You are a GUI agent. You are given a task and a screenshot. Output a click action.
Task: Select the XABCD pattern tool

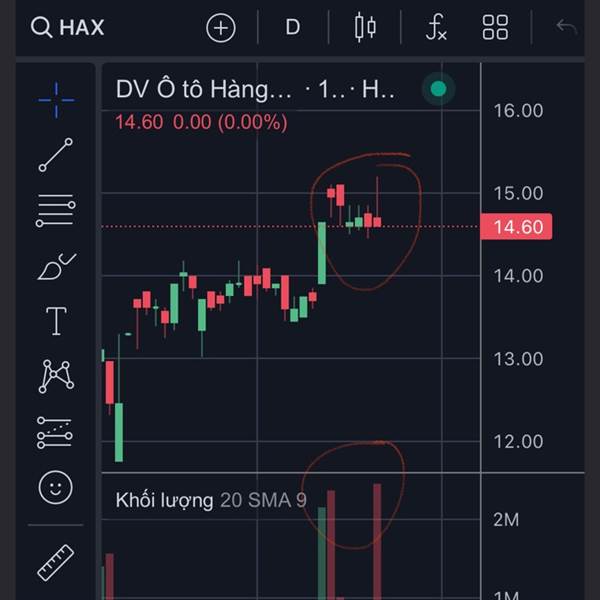pos(56,377)
